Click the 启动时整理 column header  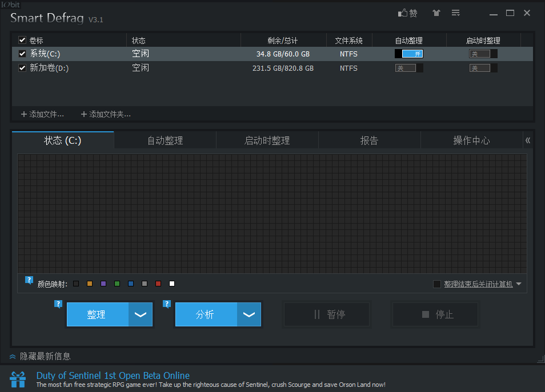[483, 41]
